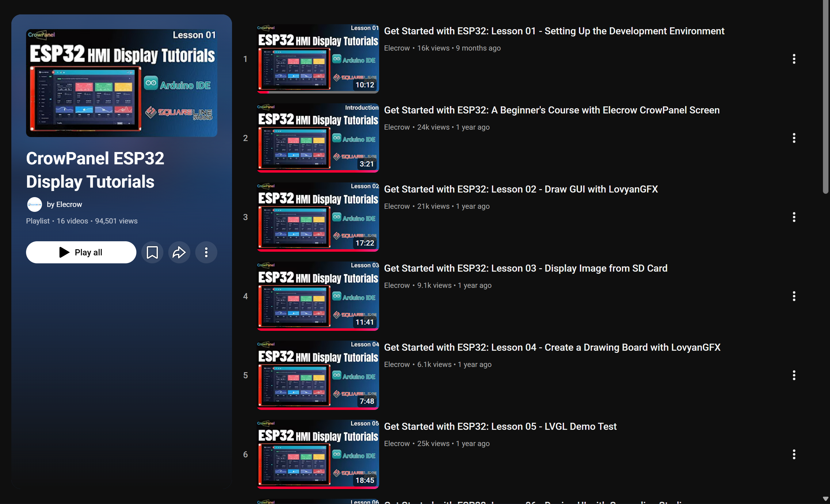This screenshot has height=504, width=830.
Task: Save the playlist with the bookmark icon
Action: [152, 252]
